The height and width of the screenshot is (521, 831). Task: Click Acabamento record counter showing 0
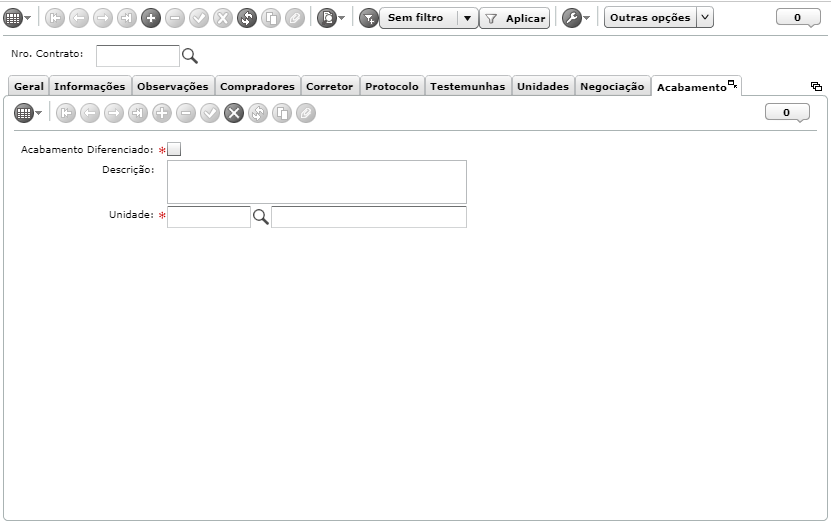787,112
